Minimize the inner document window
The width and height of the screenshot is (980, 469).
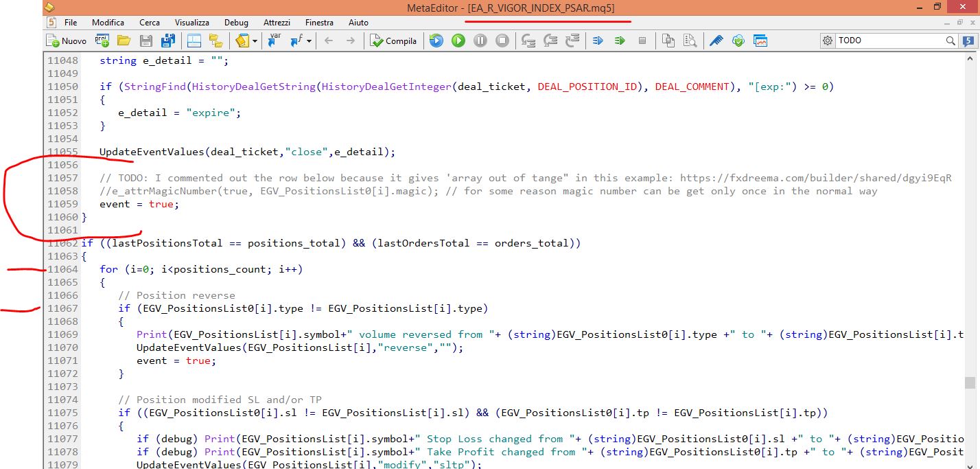[x=948, y=23]
